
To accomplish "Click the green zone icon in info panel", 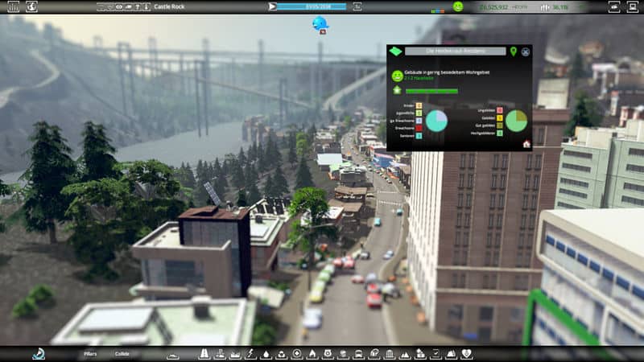I will [395, 51].
